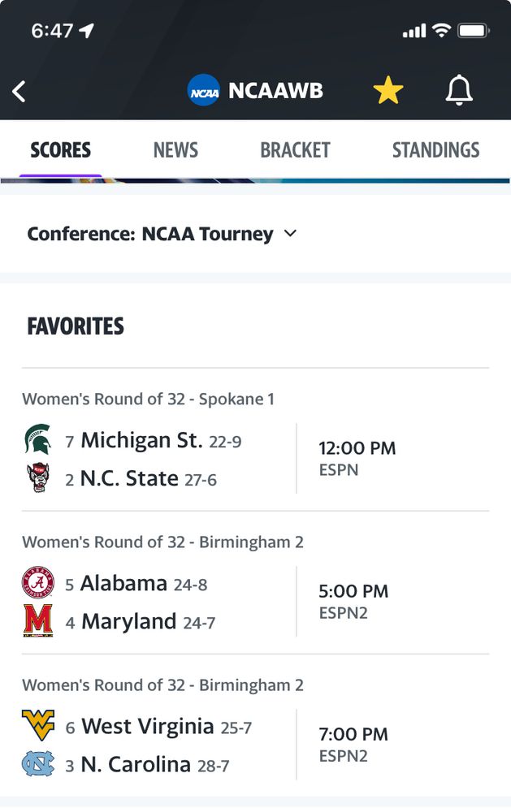Tap the North Carolina Tar Heels logo
Image resolution: width=511 pixels, height=812 pixels.
(38, 764)
